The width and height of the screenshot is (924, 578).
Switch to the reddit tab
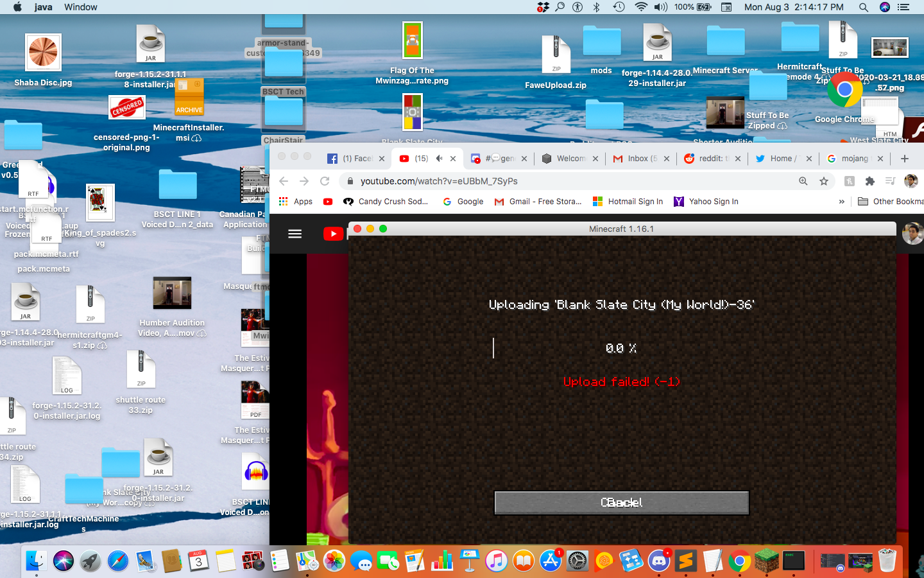coord(712,159)
